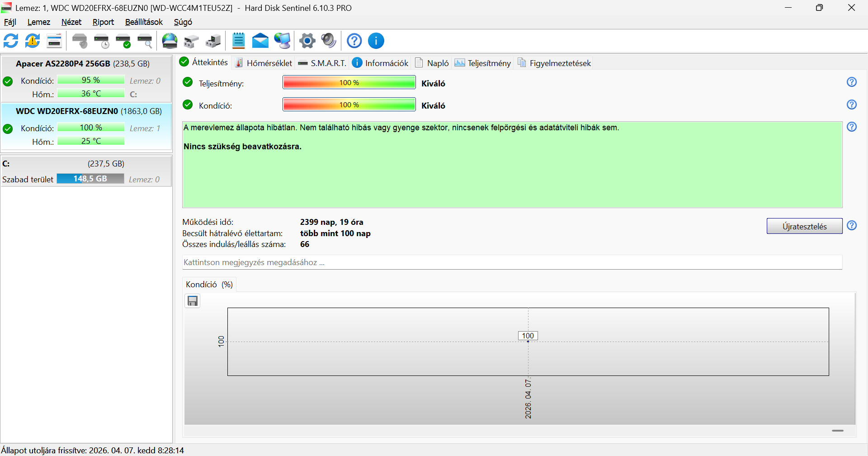
Task: Save the condition graph with floppy icon
Action: (193, 301)
